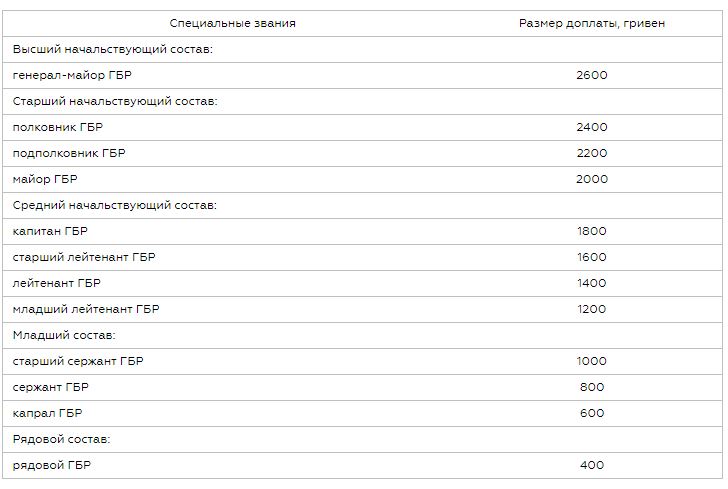The height and width of the screenshot is (489, 728).
Task: Click the "Размер доплаты, гривен" column header
Action: tap(592, 23)
